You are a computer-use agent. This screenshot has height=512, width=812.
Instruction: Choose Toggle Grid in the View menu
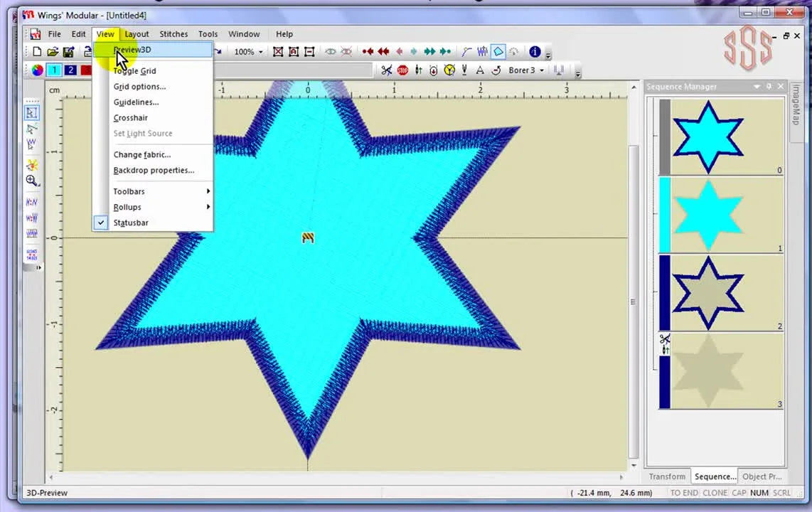(154, 71)
